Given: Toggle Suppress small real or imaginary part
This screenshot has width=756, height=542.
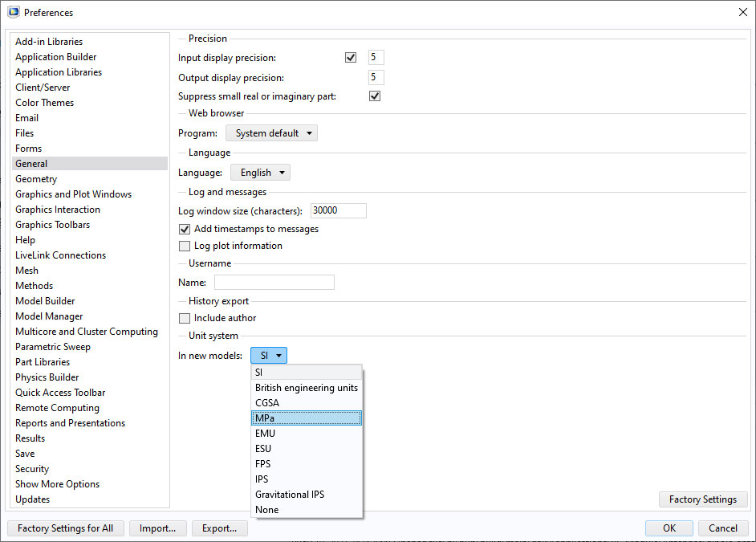Looking at the screenshot, I should pos(374,96).
